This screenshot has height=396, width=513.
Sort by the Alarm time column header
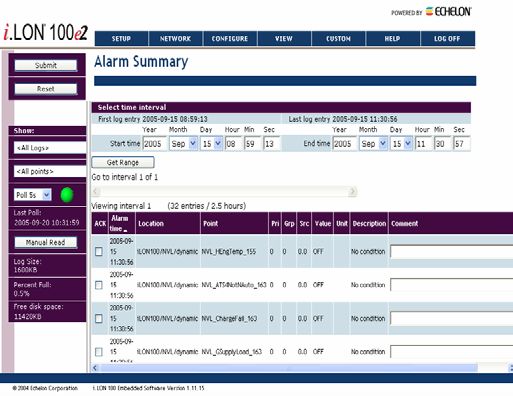point(120,223)
